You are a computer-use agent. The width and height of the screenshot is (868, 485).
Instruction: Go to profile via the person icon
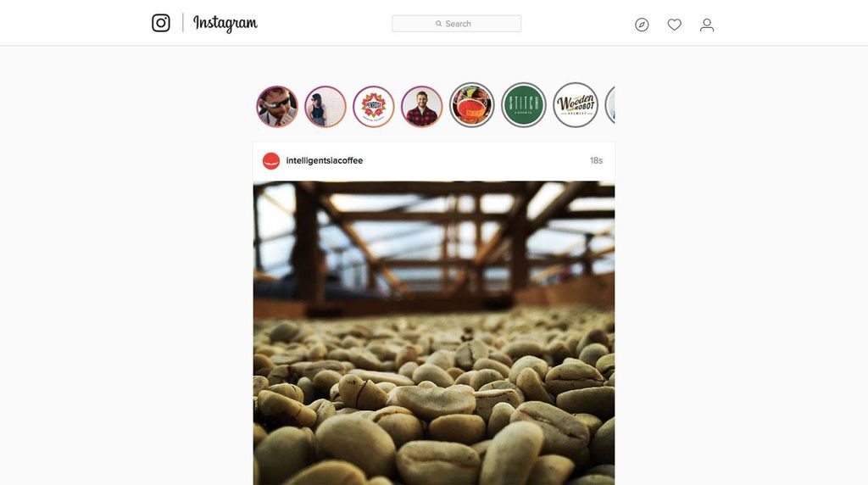707,25
